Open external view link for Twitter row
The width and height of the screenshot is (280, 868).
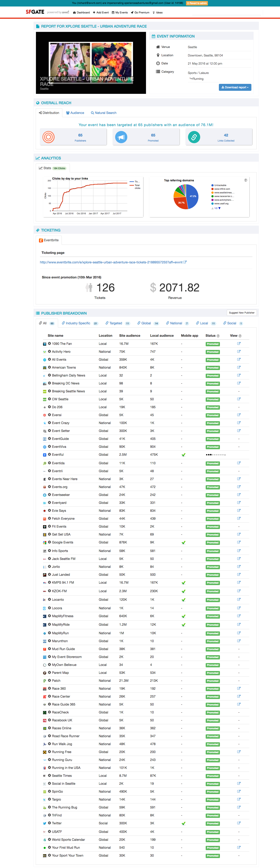tap(239, 823)
